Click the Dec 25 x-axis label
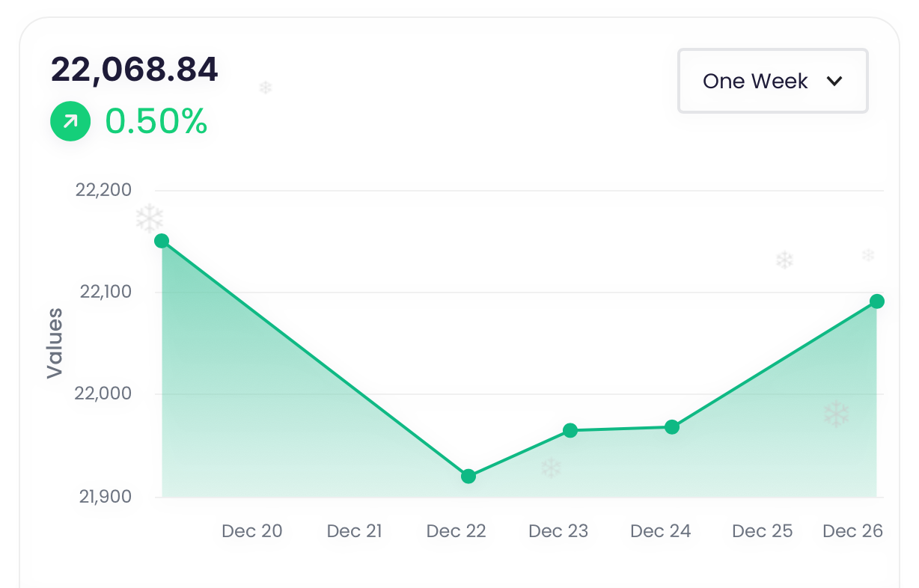The width and height of the screenshot is (919, 588). point(762,531)
